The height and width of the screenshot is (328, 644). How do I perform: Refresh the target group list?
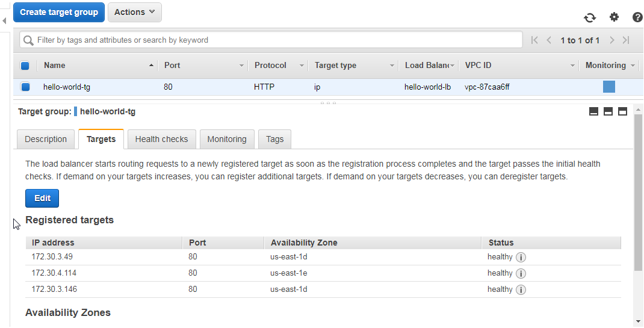pos(590,17)
